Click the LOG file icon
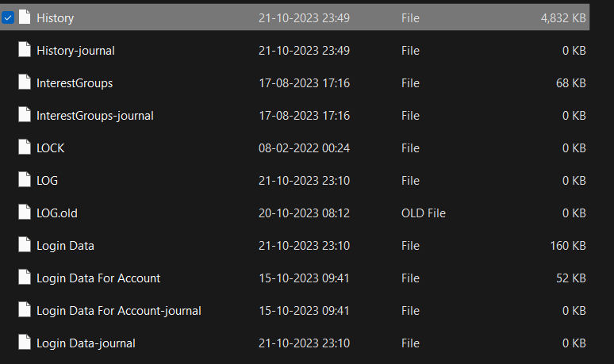 pos(25,180)
